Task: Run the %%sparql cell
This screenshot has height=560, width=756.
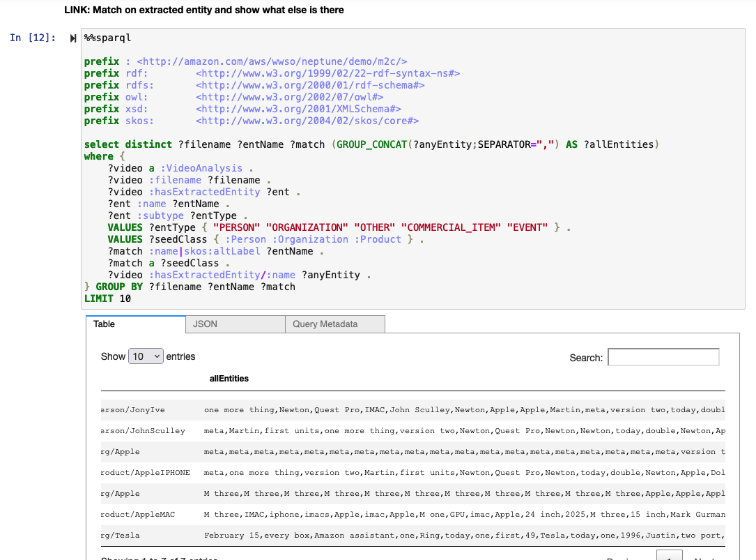Action: 73,38
